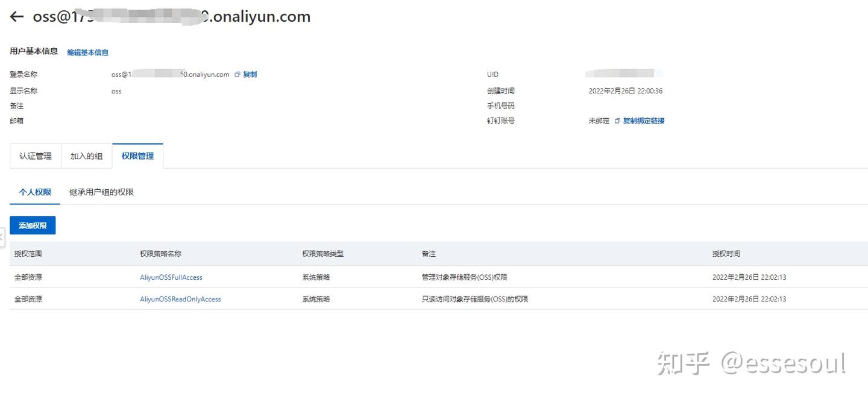This screenshot has height=399, width=868.
Task: Select the 权限管理 tab
Action: pyautogui.click(x=137, y=156)
